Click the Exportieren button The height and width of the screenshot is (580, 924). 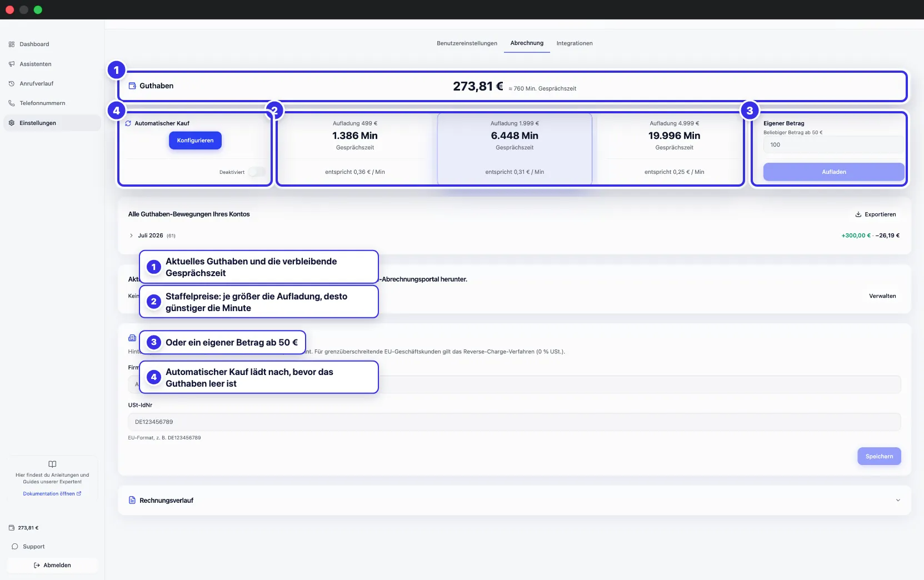[x=876, y=214]
